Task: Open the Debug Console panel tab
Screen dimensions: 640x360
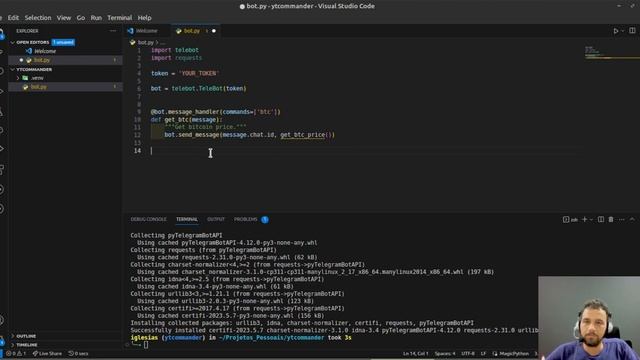Action: click(149, 220)
